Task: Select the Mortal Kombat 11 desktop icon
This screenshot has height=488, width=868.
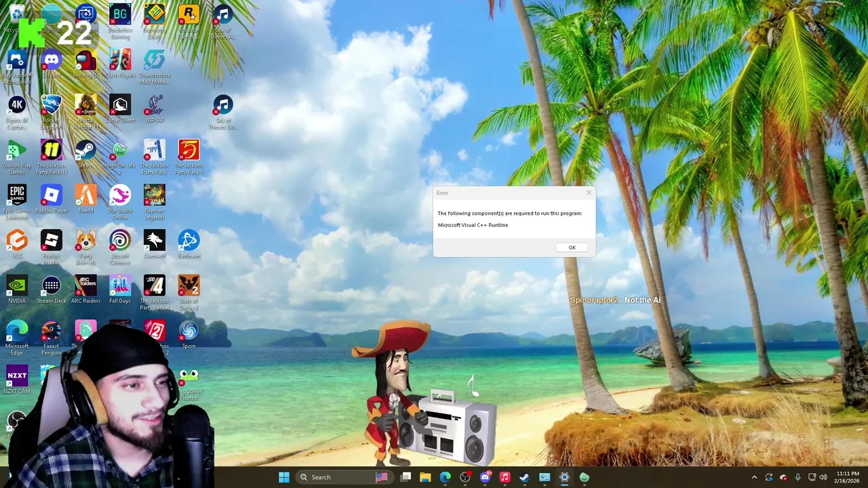Action: coord(85,113)
